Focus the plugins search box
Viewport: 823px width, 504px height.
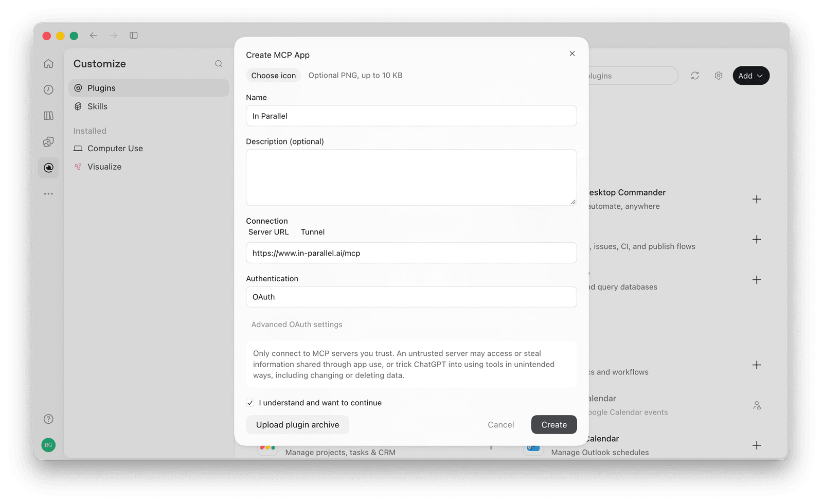tap(633, 76)
